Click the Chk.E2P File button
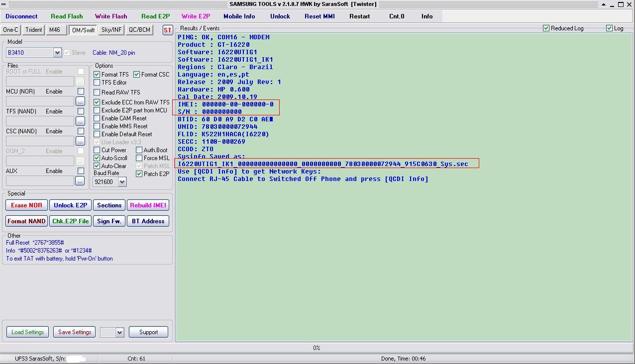Viewport: 635px width, 364px height. pyautogui.click(x=70, y=221)
